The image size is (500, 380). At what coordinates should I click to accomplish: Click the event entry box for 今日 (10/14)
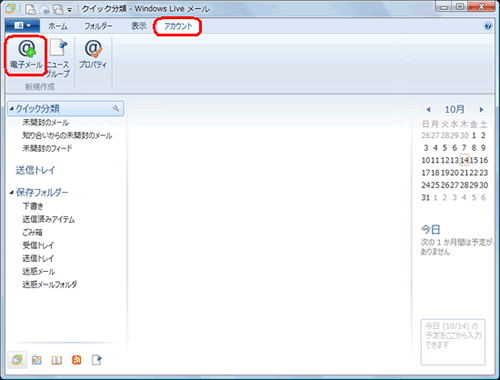(x=453, y=342)
